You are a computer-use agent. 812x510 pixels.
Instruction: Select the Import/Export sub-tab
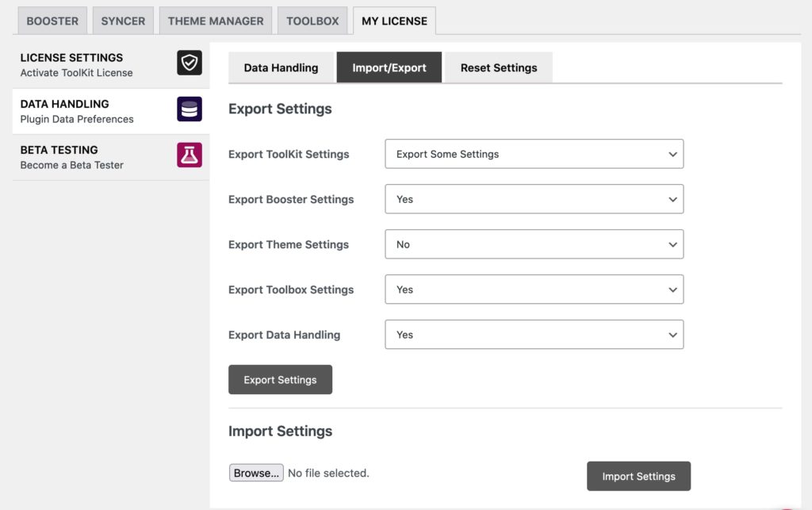point(389,67)
